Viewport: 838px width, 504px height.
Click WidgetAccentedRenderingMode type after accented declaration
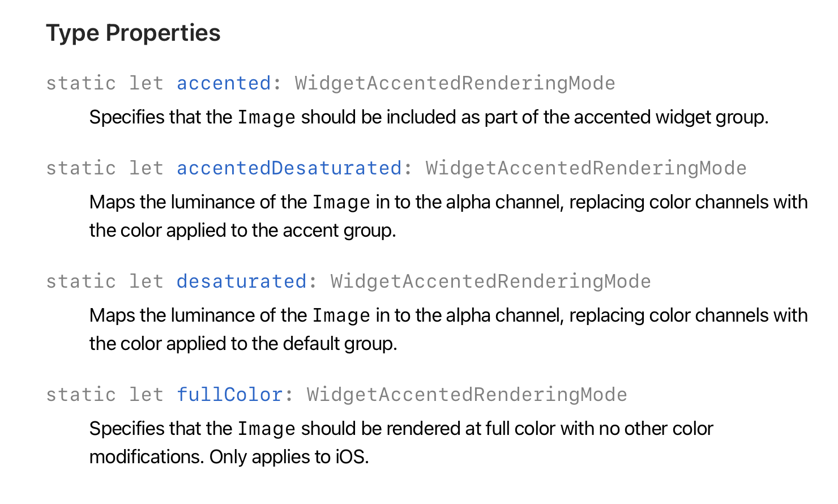[x=455, y=83]
